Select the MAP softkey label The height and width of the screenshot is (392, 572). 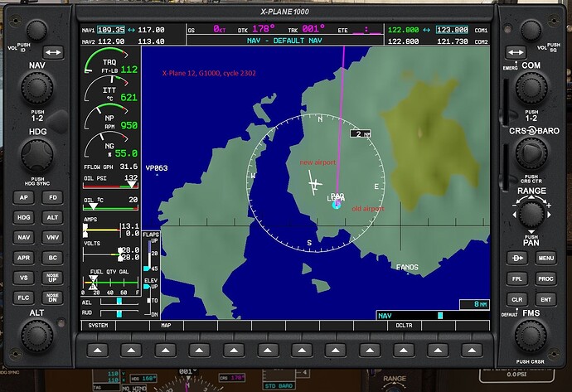click(166, 325)
